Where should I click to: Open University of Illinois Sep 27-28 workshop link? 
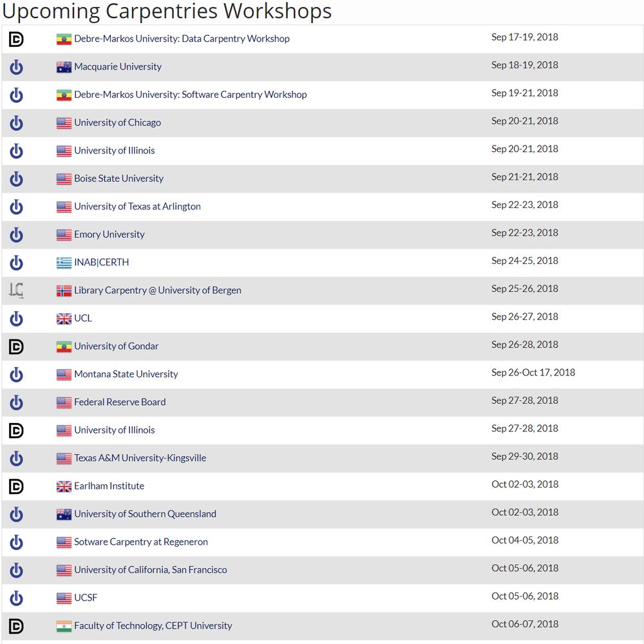coord(115,430)
